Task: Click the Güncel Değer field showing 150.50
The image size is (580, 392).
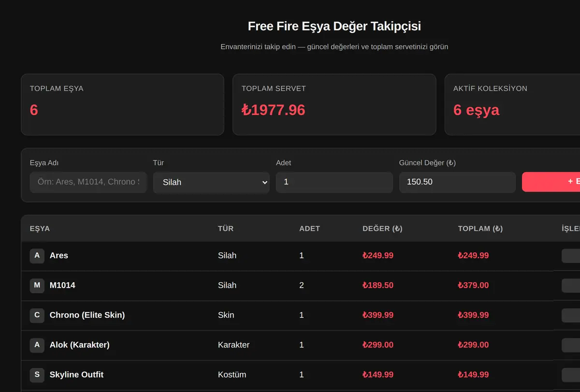Action: (x=457, y=182)
